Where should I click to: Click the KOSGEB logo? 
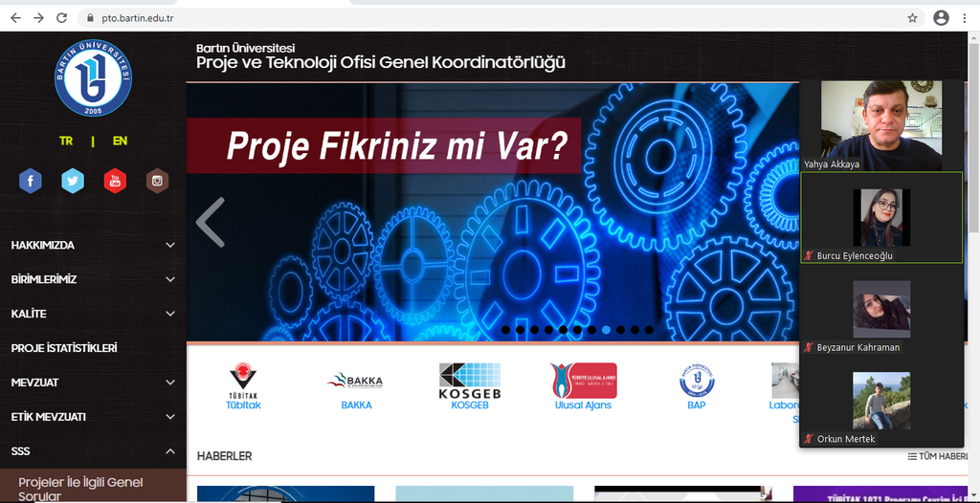click(469, 382)
